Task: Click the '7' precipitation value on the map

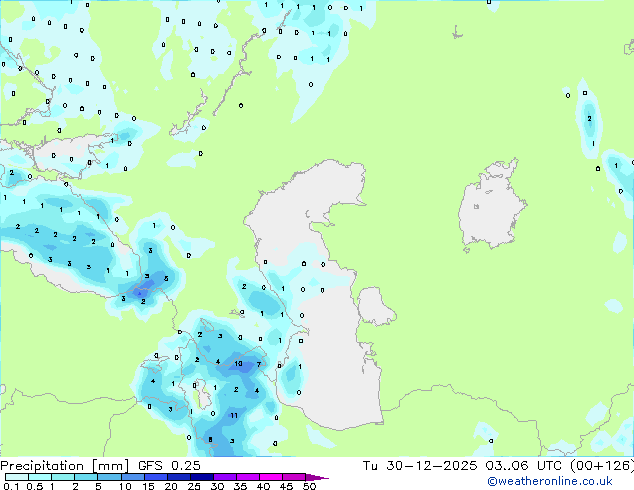Action: point(259,365)
